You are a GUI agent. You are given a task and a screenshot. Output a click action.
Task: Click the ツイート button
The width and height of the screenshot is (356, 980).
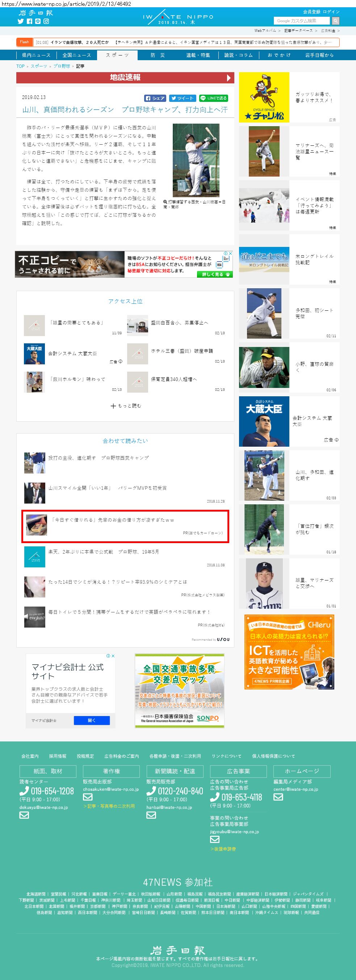[183, 98]
